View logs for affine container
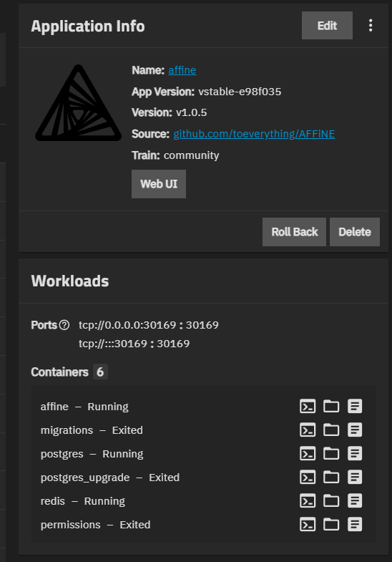The image size is (392, 562). 355,407
